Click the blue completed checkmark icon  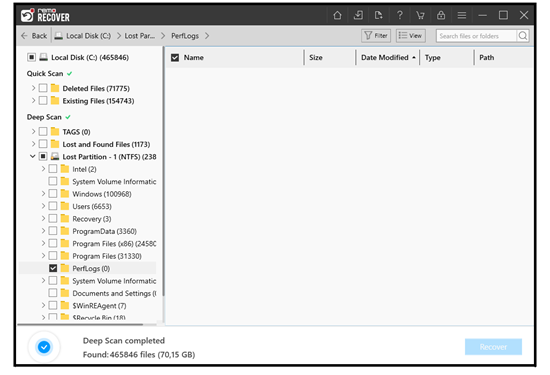44,347
